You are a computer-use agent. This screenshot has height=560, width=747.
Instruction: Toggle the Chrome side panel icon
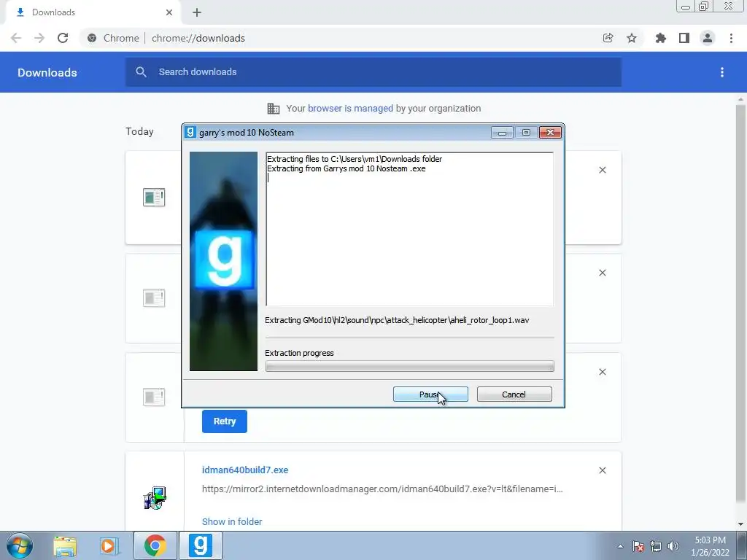tap(684, 38)
